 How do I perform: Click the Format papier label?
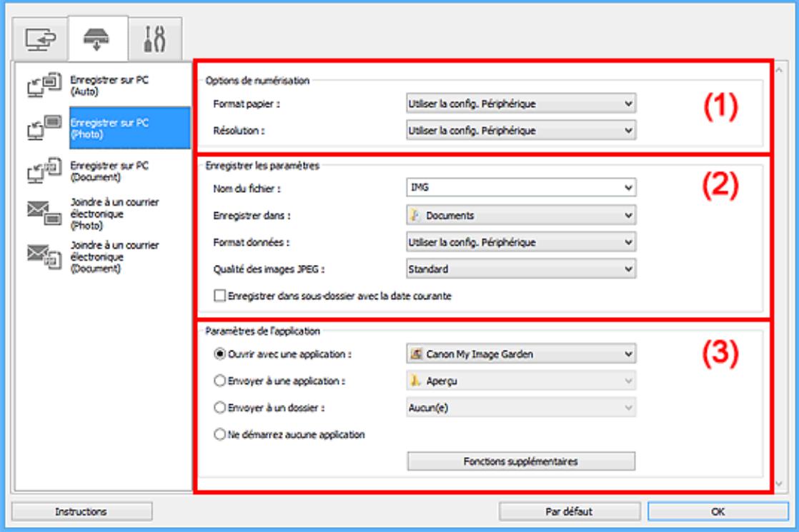[x=246, y=104]
